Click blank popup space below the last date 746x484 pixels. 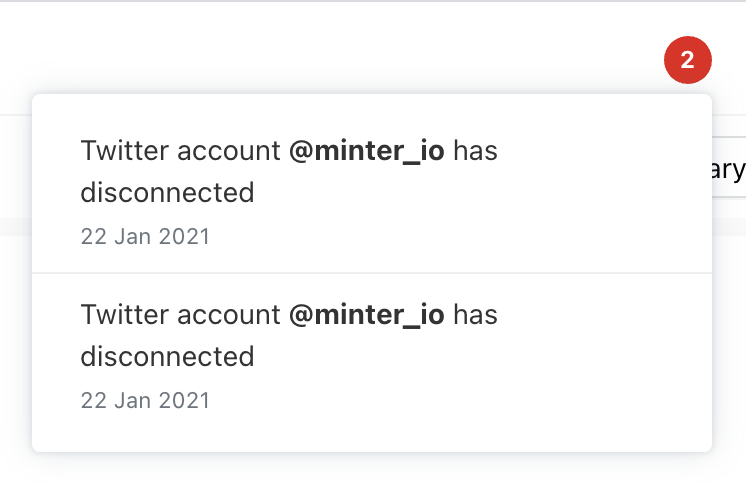coord(371,434)
